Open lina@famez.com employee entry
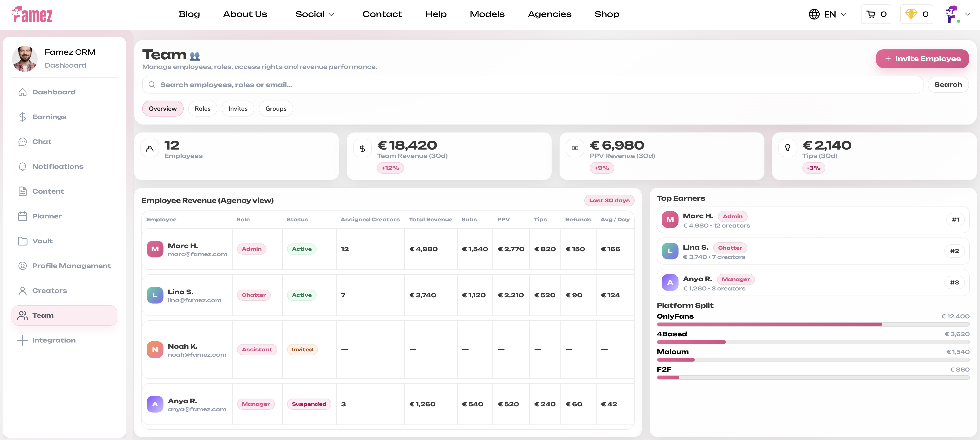Screen dimensions: 980x440 195,300
